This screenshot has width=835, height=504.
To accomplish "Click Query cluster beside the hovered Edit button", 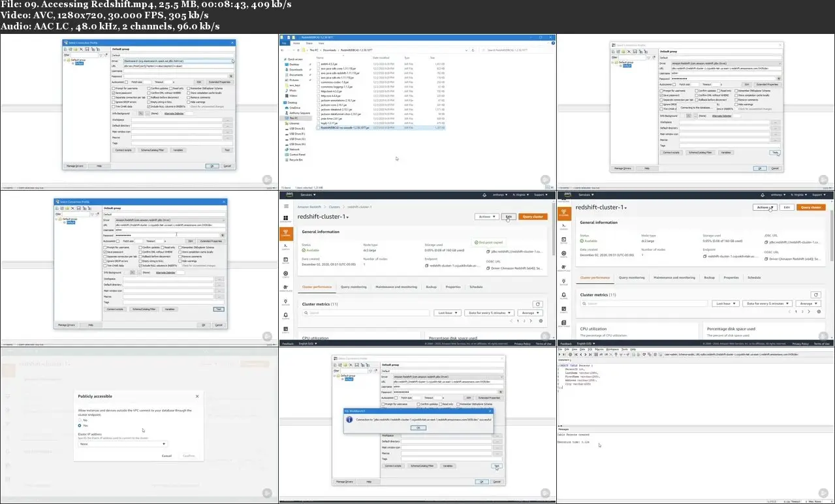I will 533,217.
